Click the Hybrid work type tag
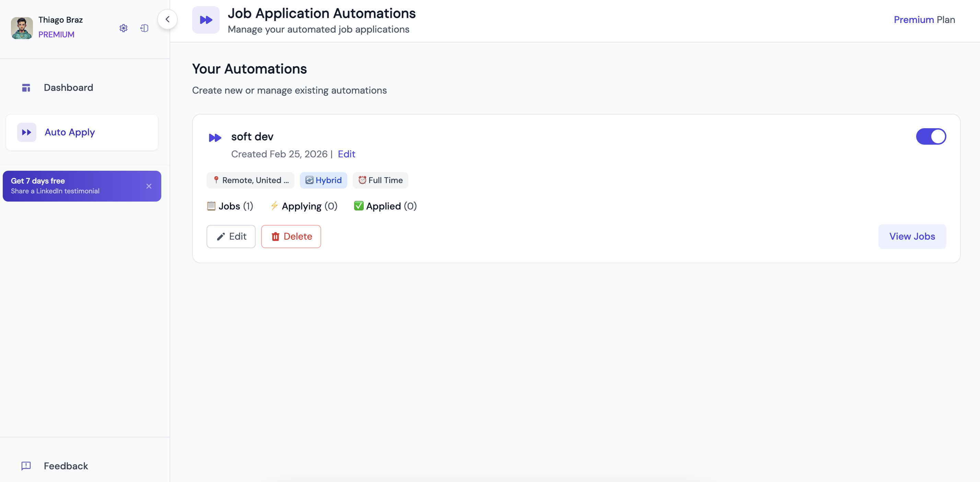The height and width of the screenshot is (482, 980). click(323, 180)
